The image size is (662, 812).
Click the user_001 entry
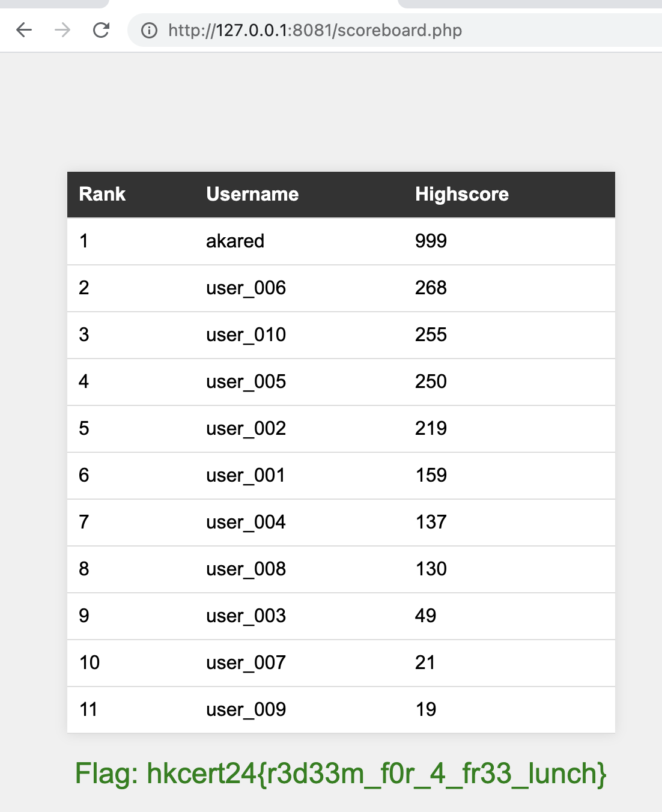[246, 475]
